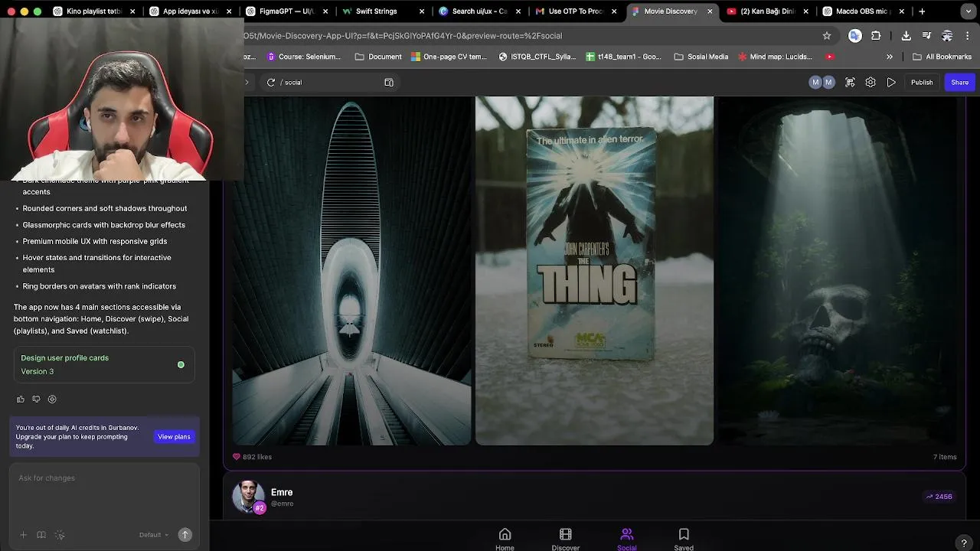This screenshot has height=551, width=980.
Task: Select the Social tab in bottom navigation
Action: (x=627, y=539)
